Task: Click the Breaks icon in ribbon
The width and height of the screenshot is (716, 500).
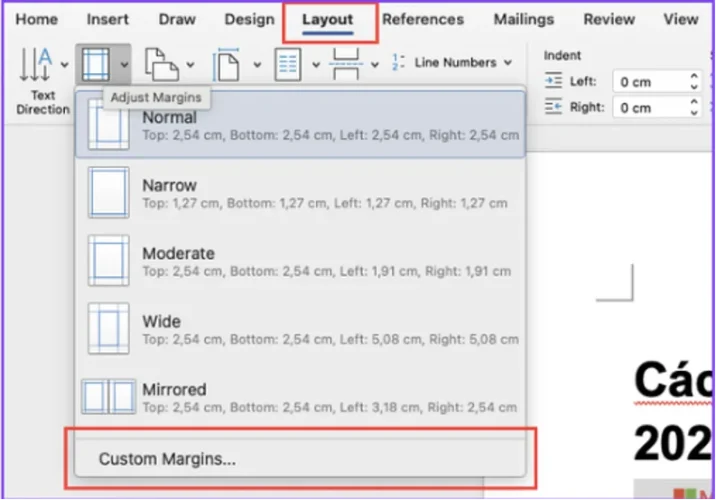Action: [345, 65]
